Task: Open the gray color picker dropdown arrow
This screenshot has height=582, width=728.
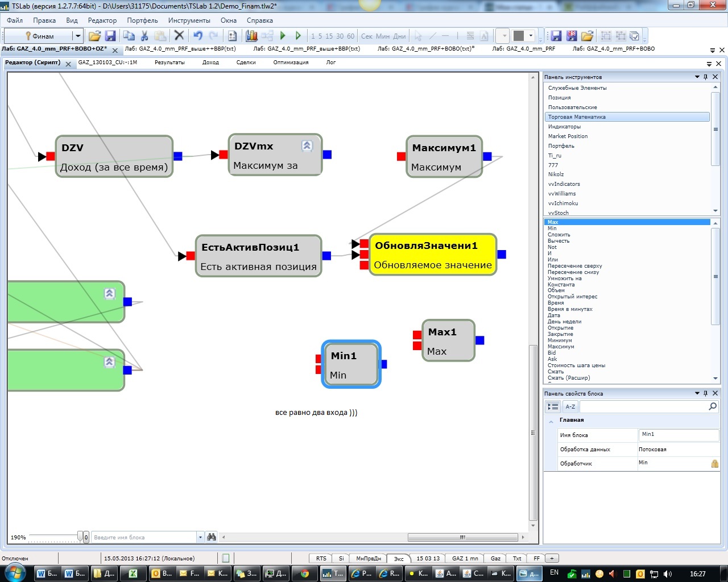Action: point(531,36)
